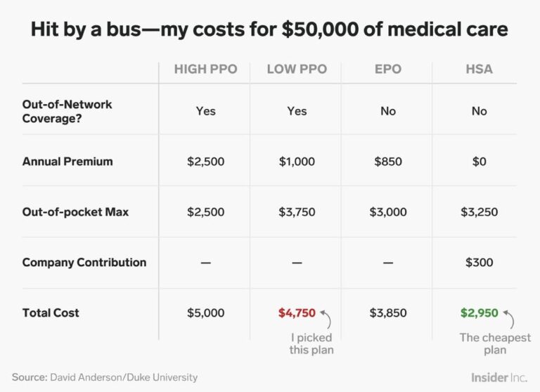Click the LOW PPO column header
The height and width of the screenshot is (392, 540).
click(x=297, y=69)
